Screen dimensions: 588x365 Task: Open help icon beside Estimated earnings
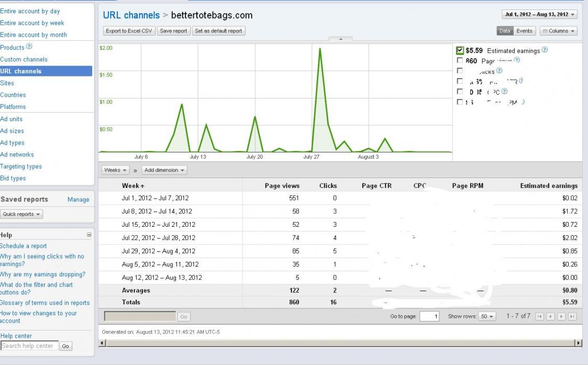pyautogui.click(x=545, y=50)
